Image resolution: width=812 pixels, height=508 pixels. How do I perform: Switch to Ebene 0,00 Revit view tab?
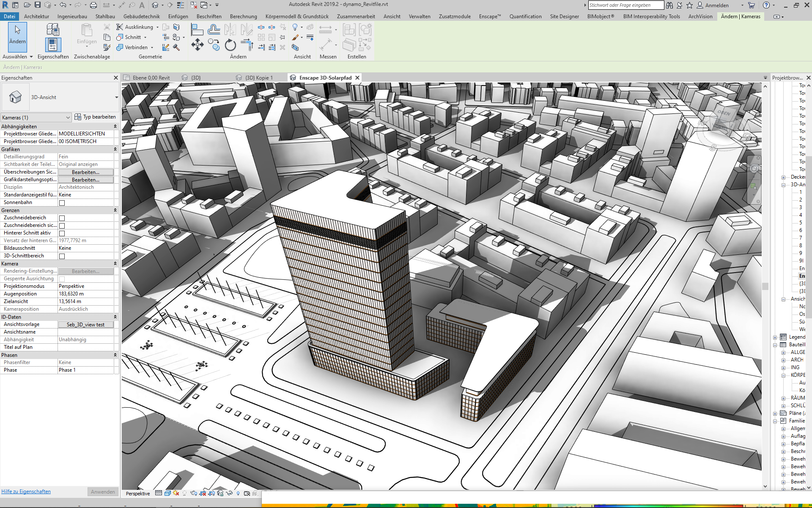[x=151, y=78]
